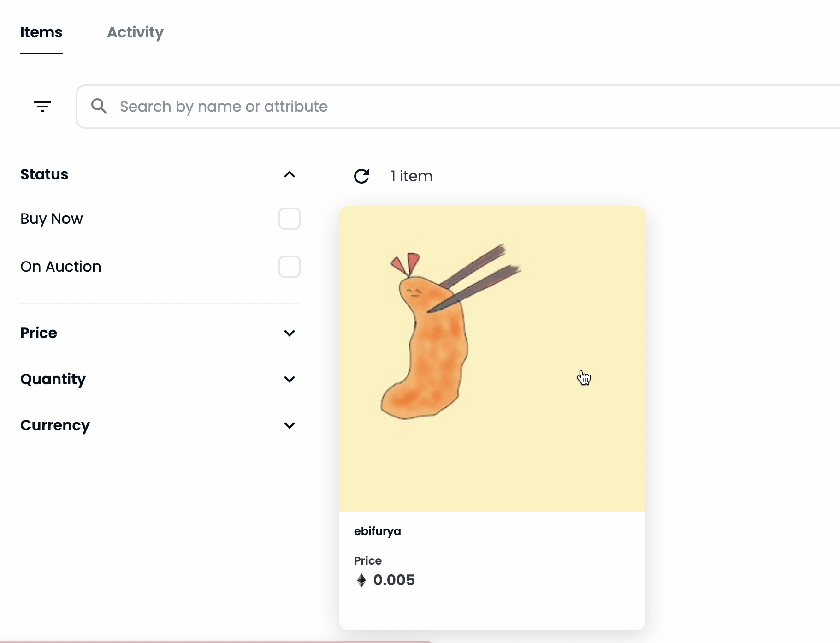Switch to the Activity tab
This screenshot has height=643, width=840.
(x=135, y=32)
